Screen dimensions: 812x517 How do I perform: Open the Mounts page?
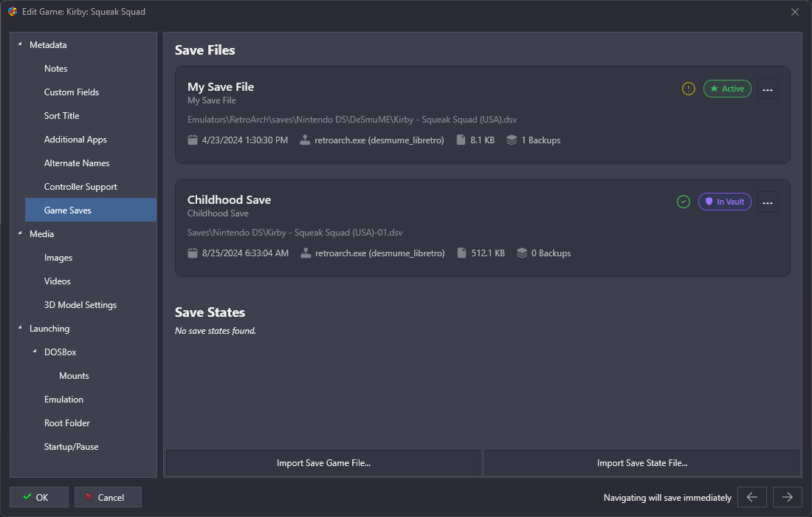74,376
